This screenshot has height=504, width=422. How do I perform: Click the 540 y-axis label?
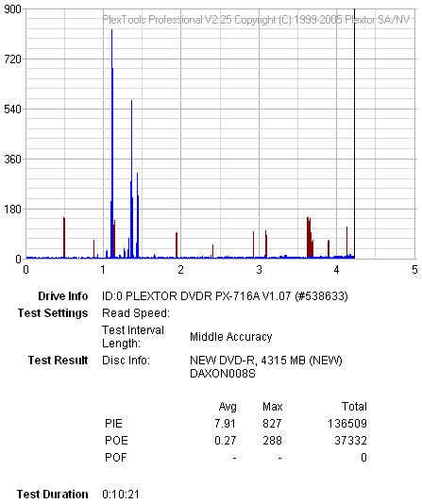12,109
